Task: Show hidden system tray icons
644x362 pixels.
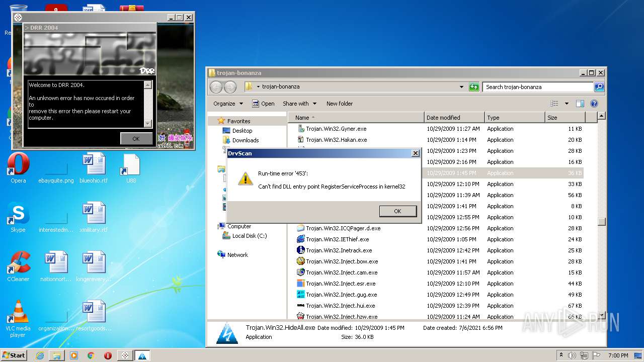Action: 561,355
